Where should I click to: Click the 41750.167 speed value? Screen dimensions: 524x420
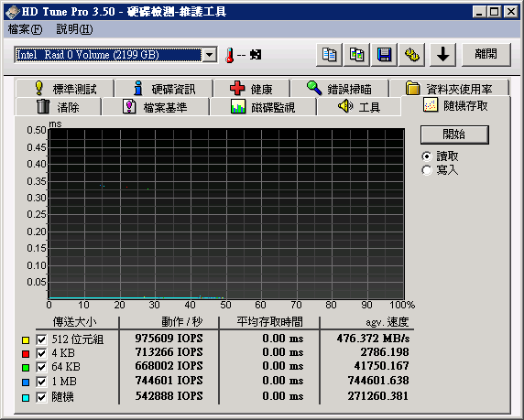382,366
